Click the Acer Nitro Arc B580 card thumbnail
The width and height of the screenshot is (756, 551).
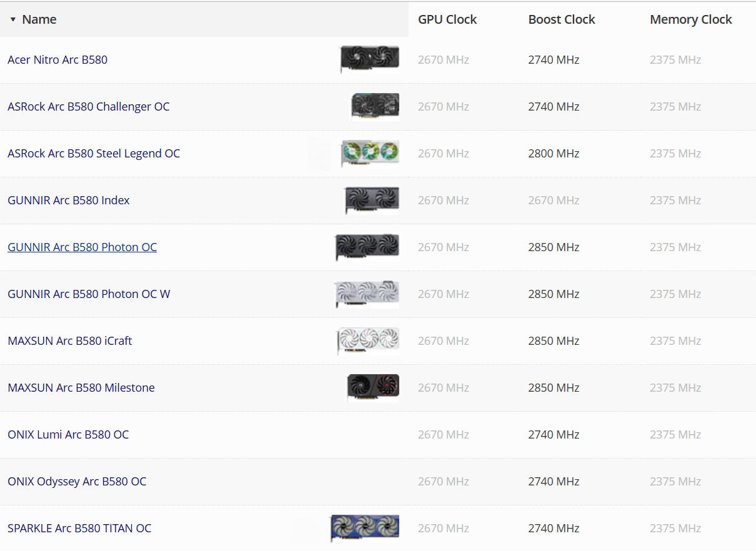tap(369, 59)
